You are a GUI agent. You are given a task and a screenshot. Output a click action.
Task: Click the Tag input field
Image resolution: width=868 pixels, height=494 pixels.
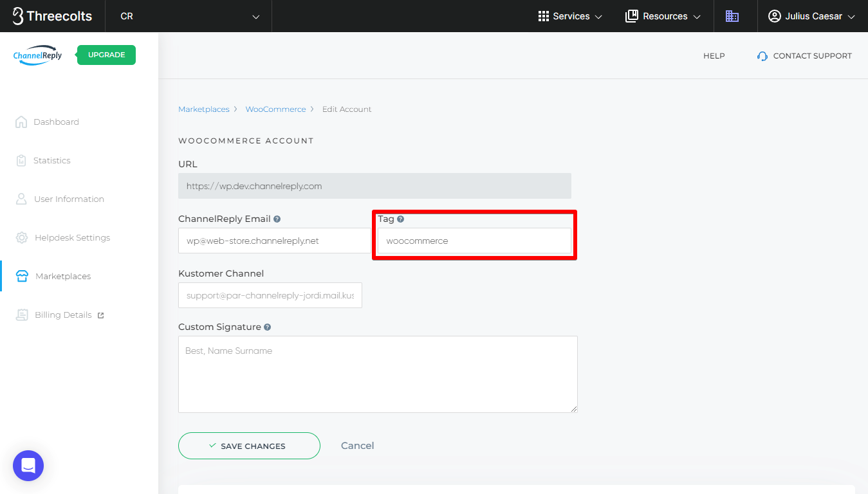click(474, 241)
